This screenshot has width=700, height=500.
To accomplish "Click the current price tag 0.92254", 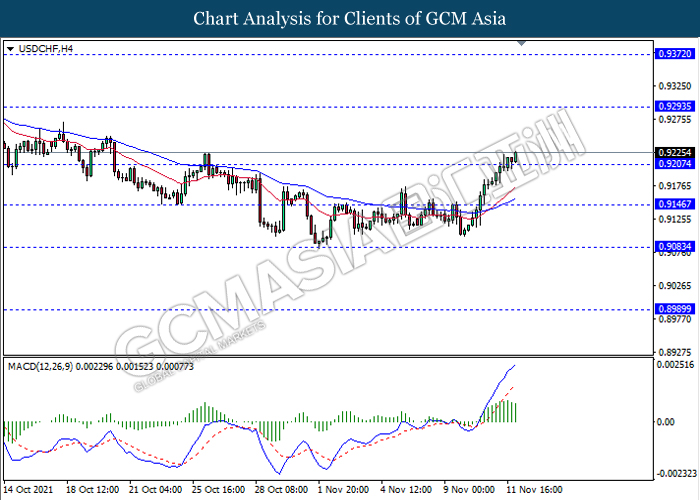I will pos(669,152).
